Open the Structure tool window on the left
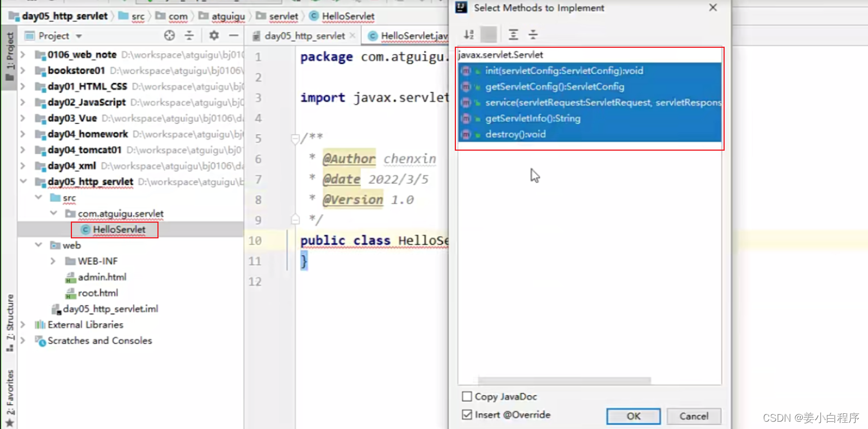Viewport: 868px width, 429px height. (8, 315)
